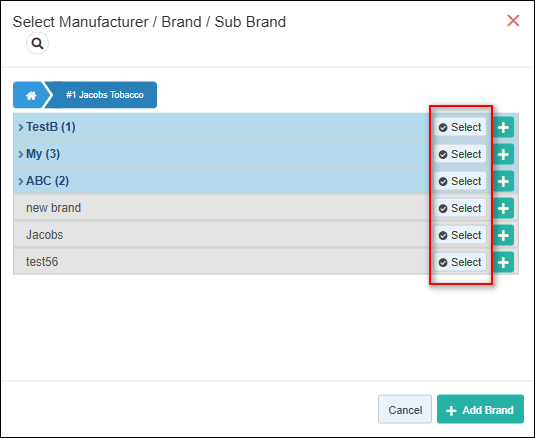This screenshot has width=535, height=438.
Task: Choose Select for the ABC brand
Action: (460, 181)
